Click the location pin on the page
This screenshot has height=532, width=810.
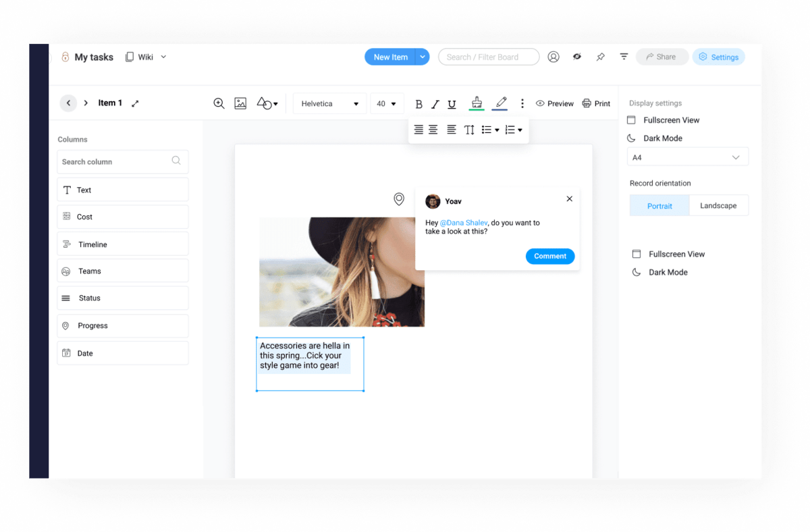click(x=399, y=199)
